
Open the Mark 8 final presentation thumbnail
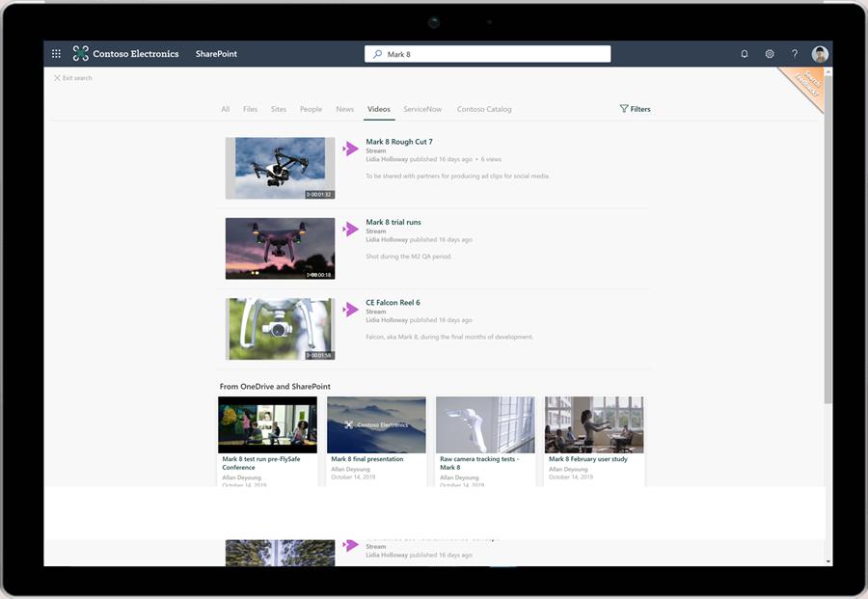(376, 424)
